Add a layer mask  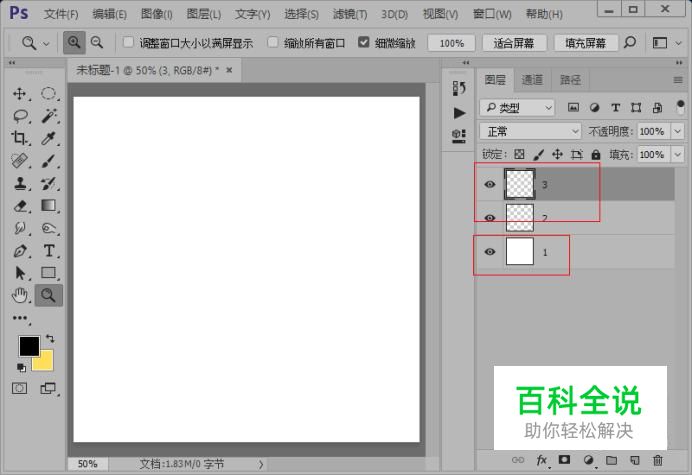click(564, 460)
